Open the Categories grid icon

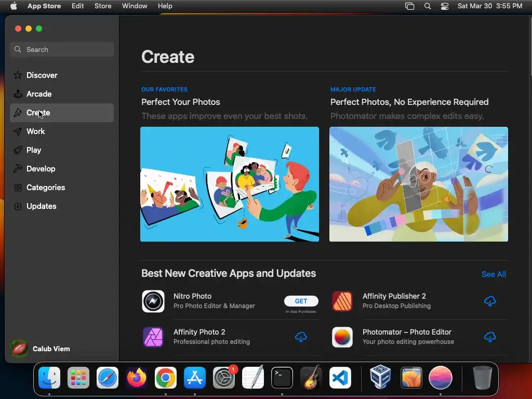(18, 187)
